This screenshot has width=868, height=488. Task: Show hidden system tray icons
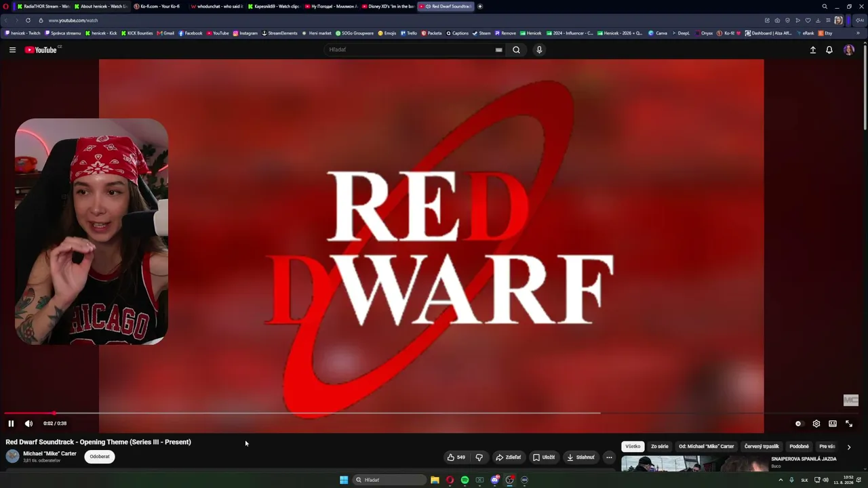coord(781,480)
